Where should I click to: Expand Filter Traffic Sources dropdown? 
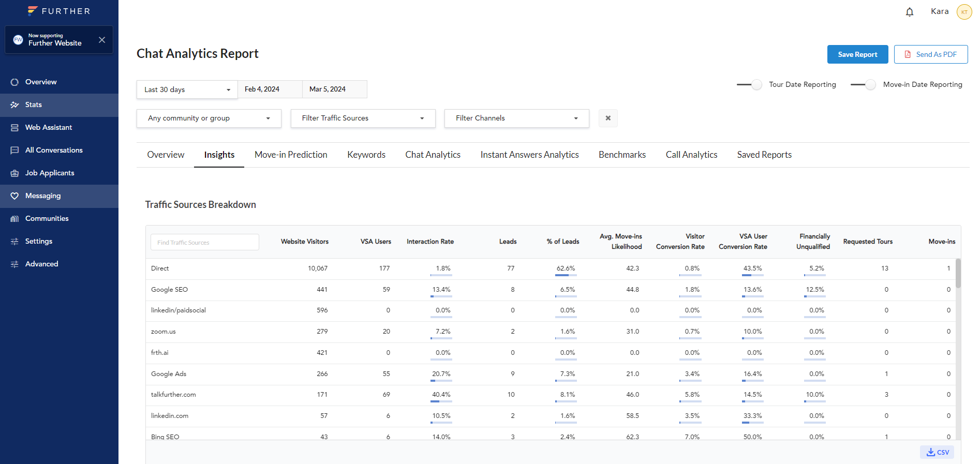(363, 118)
